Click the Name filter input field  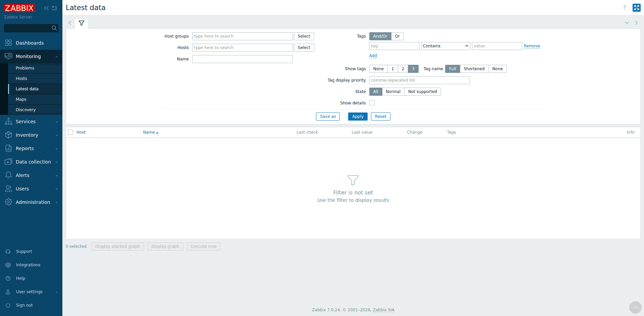[x=242, y=59]
